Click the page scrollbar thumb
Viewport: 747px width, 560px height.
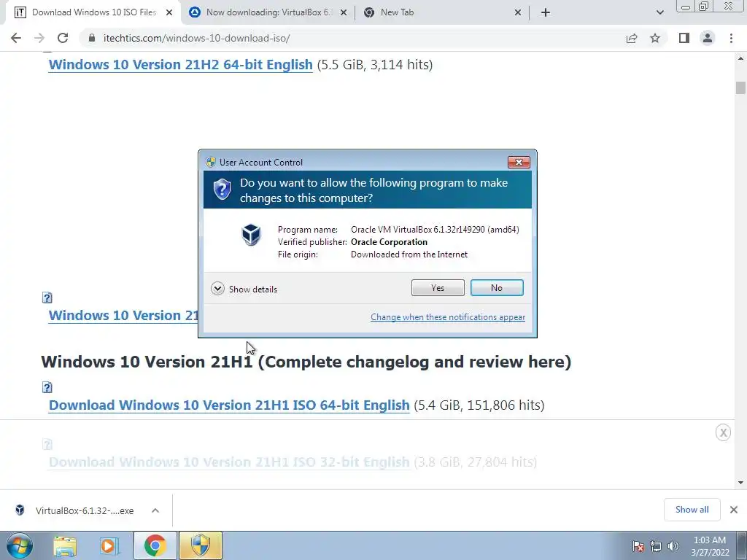740,88
